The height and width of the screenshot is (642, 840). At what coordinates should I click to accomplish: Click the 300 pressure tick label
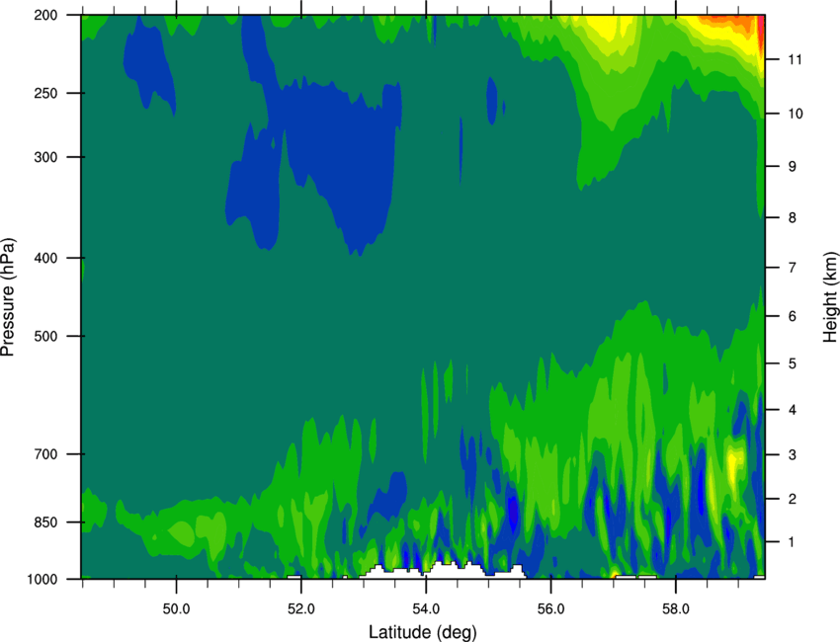46,157
